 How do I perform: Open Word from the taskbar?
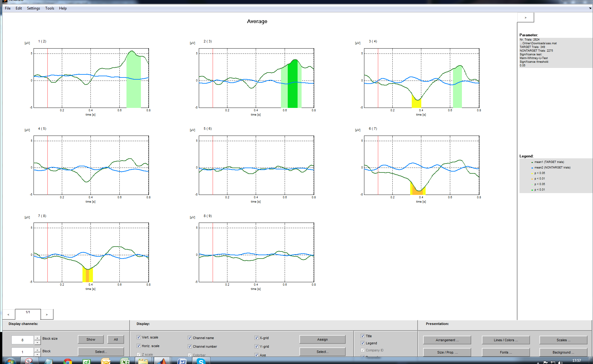tap(182, 361)
